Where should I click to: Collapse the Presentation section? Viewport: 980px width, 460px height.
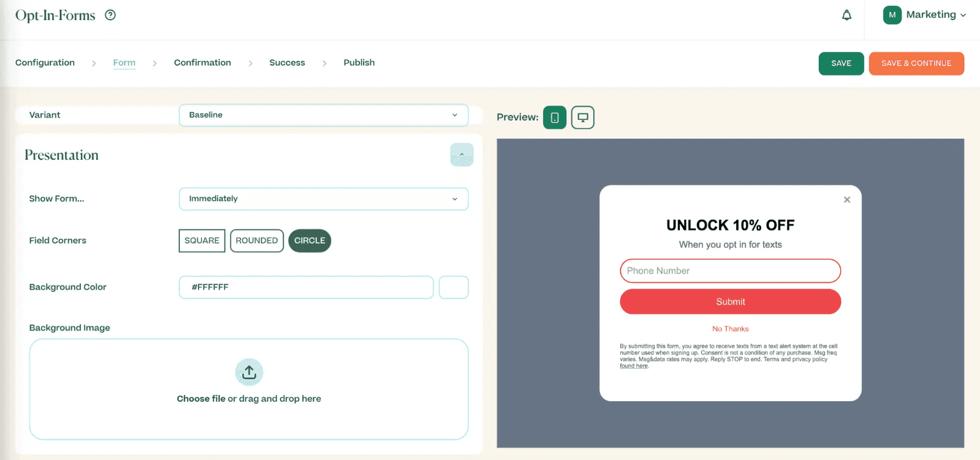tap(461, 154)
